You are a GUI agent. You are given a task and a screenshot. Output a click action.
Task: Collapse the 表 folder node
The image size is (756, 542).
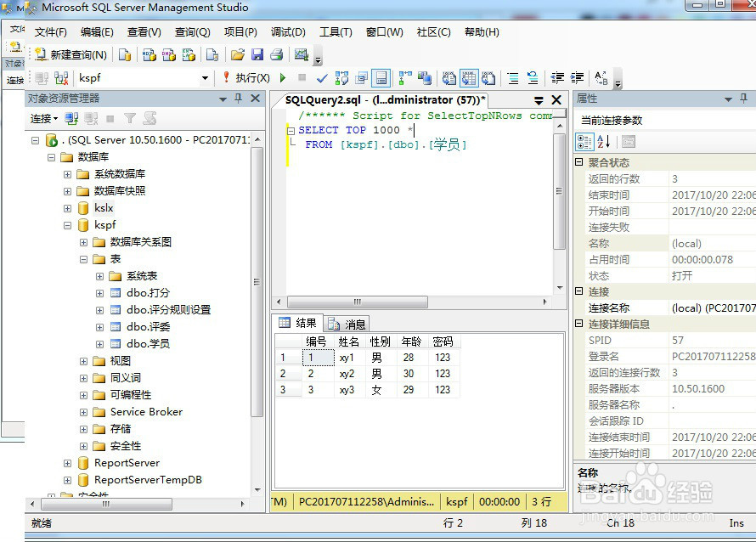tap(83, 259)
